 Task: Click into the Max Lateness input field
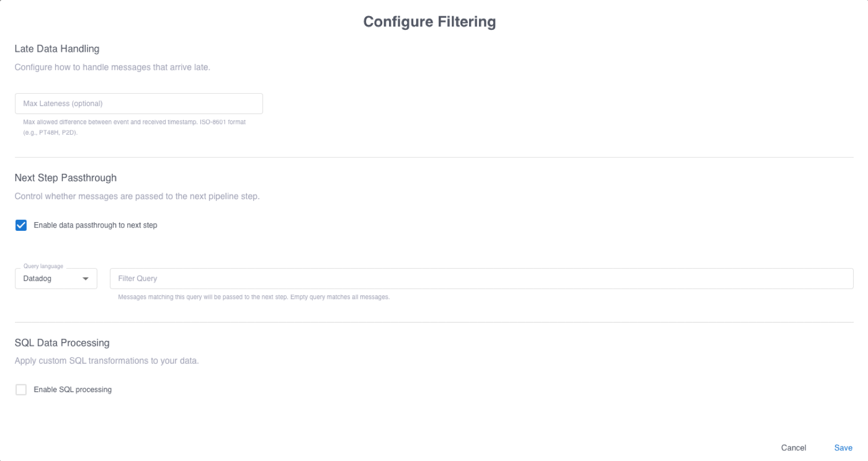(x=138, y=104)
